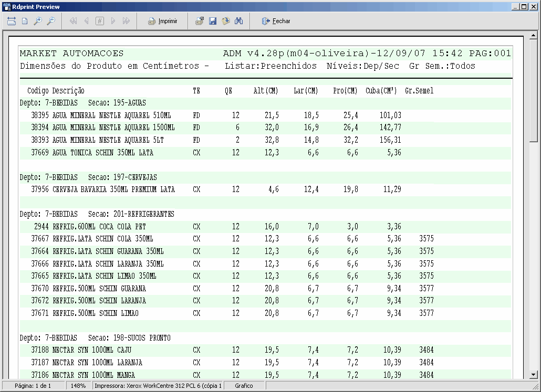The image size is (541, 392).
Task: Maximize the Rdprint Preview window
Action: coord(524,6)
